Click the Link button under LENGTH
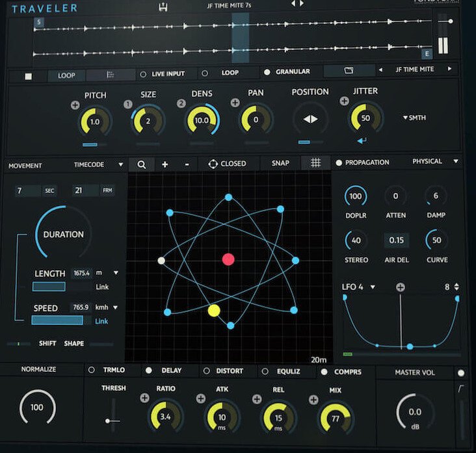The height and width of the screenshot is (453, 476). pos(102,287)
